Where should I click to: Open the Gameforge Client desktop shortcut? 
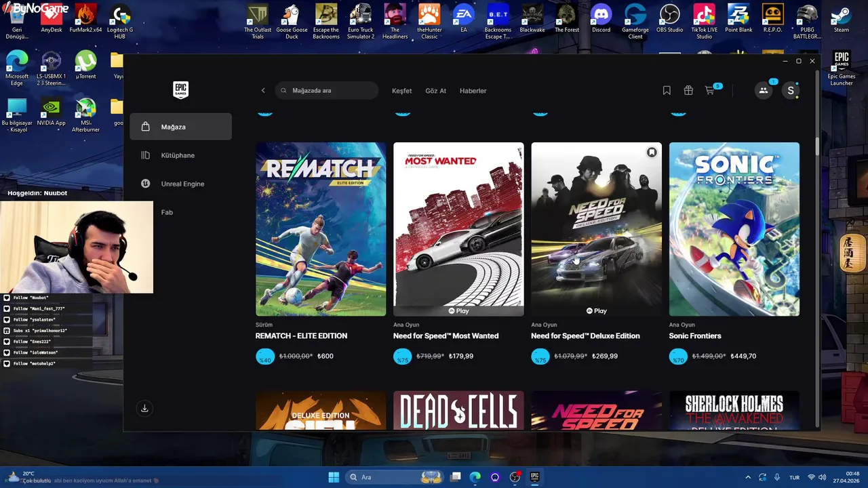(x=635, y=20)
